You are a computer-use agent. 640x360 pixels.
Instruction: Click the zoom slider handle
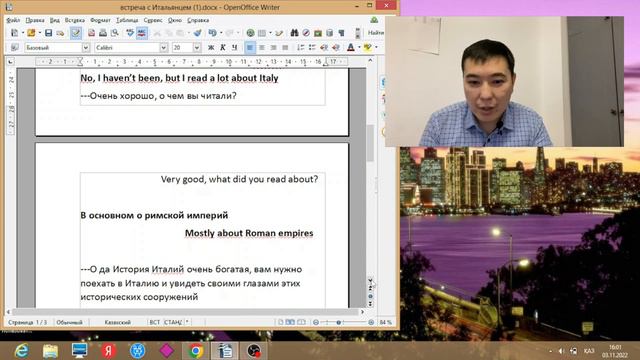(338, 322)
